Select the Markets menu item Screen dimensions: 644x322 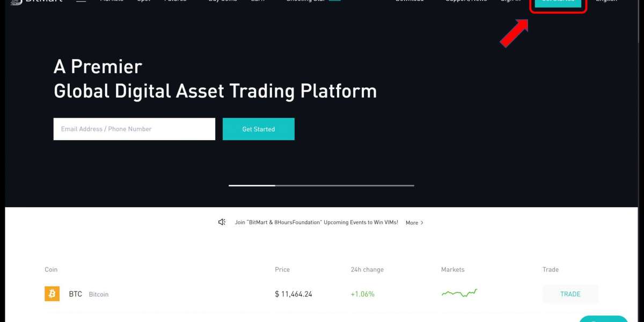[x=112, y=2]
